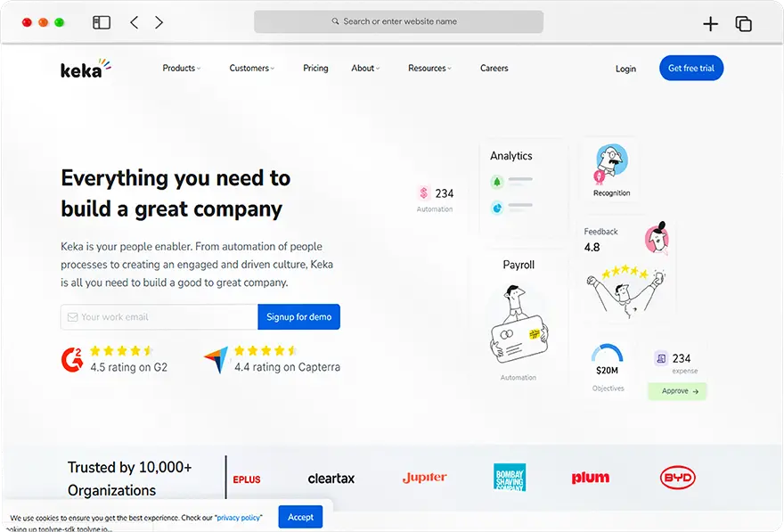Open the privacy policy link

pyautogui.click(x=238, y=517)
